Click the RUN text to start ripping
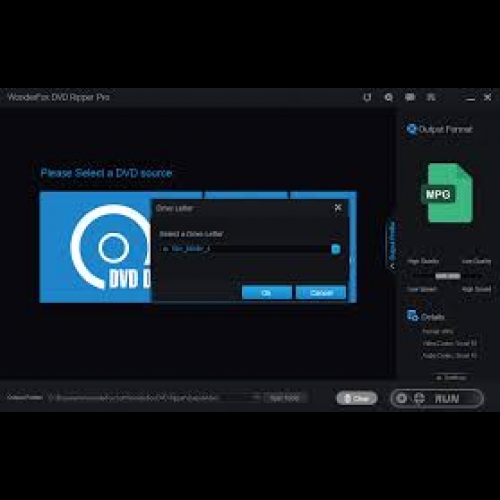This screenshot has height=500, width=500. (447, 398)
